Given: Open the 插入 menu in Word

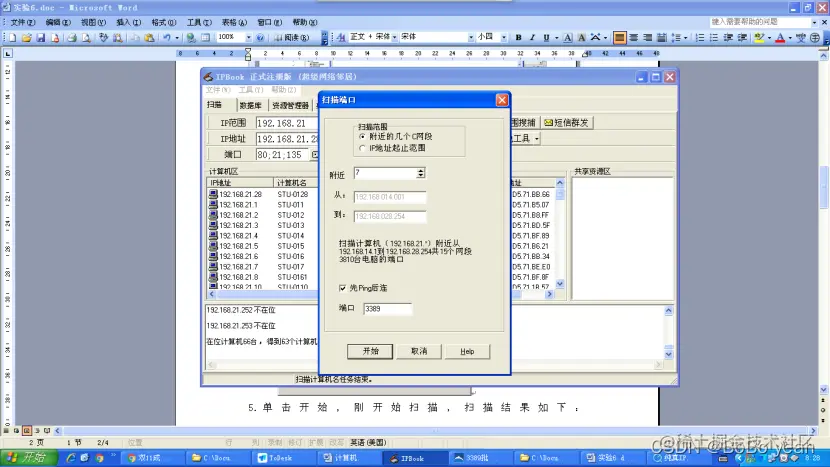Looking at the screenshot, I should (x=129, y=22).
